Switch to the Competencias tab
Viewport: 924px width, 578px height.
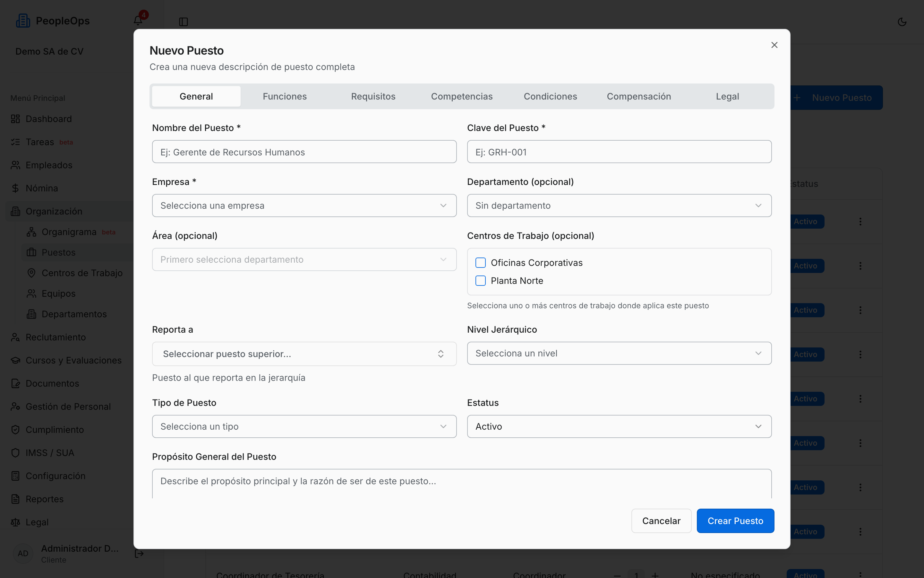(x=462, y=96)
